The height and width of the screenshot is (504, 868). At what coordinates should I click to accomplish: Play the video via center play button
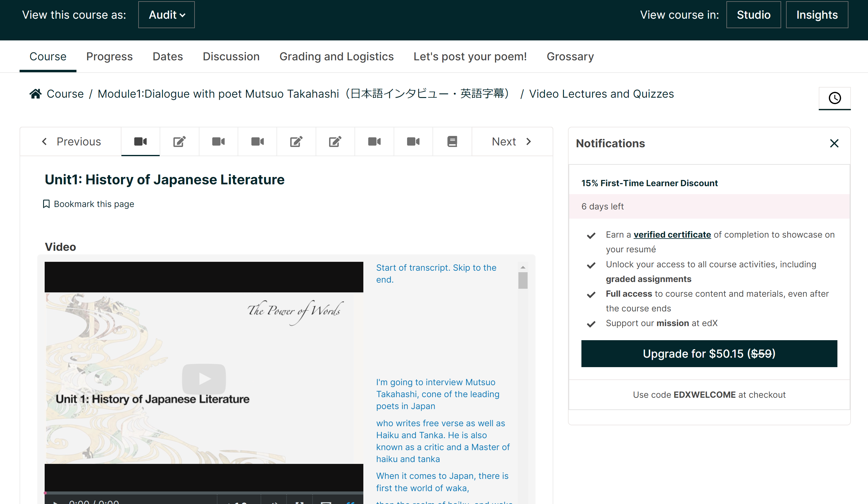point(204,379)
